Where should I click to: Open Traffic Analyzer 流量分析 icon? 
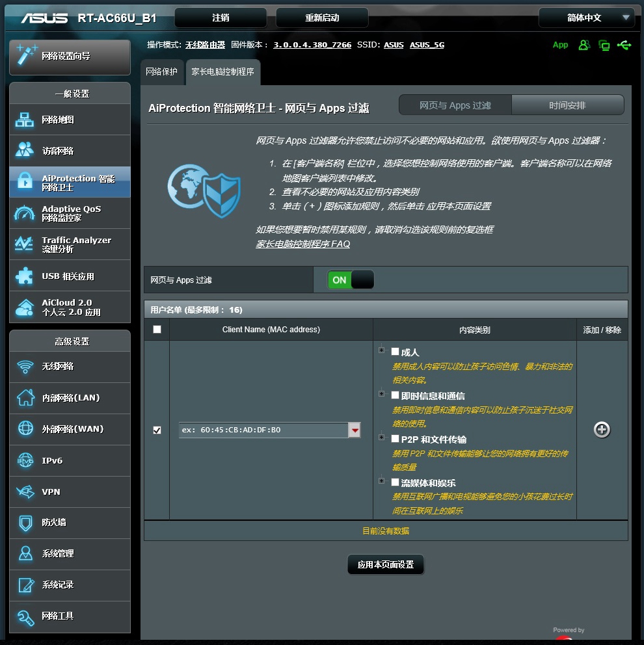pyautogui.click(x=25, y=244)
